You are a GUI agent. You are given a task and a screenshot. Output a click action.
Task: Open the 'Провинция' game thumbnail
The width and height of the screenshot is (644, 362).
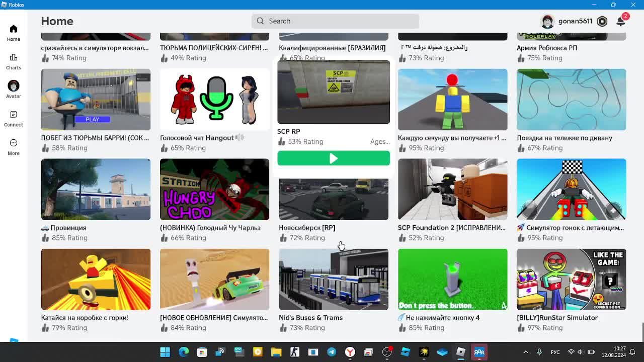tap(96, 190)
